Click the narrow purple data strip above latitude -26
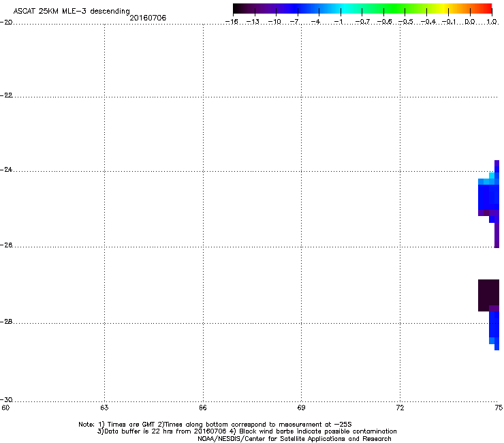 click(x=497, y=235)
